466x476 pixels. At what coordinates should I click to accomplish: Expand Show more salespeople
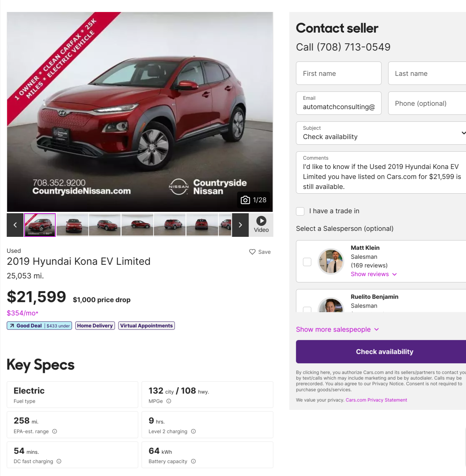point(337,329)
